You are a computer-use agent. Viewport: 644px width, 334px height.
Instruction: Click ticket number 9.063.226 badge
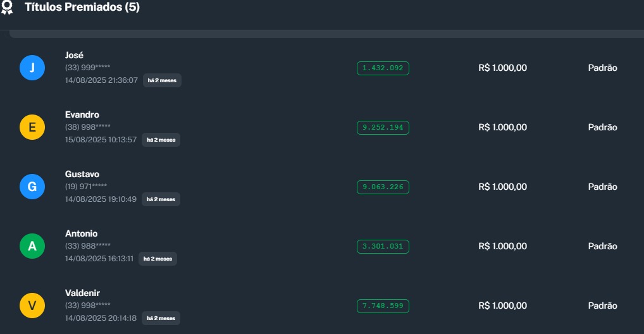383,187
